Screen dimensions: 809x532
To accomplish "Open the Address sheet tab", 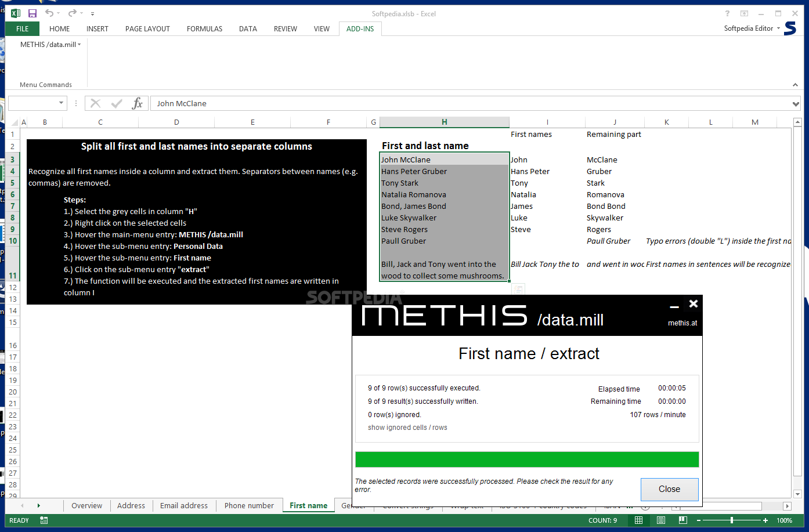I will 131,506.
